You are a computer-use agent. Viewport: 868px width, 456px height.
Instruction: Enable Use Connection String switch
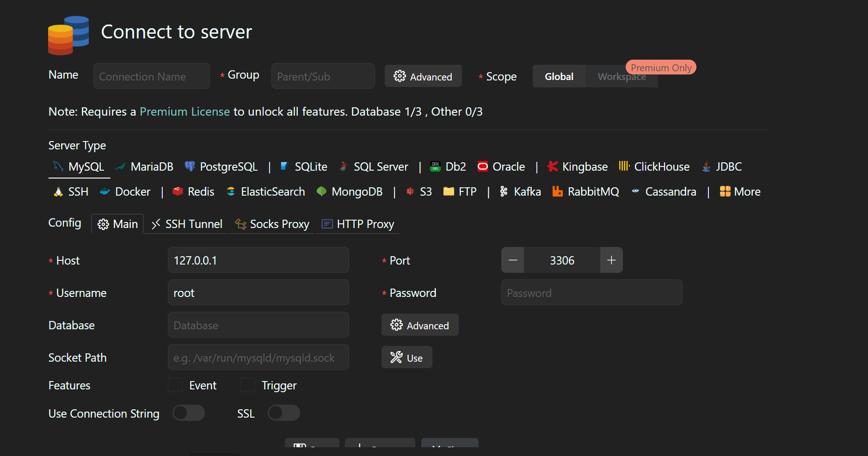point(189,413)
